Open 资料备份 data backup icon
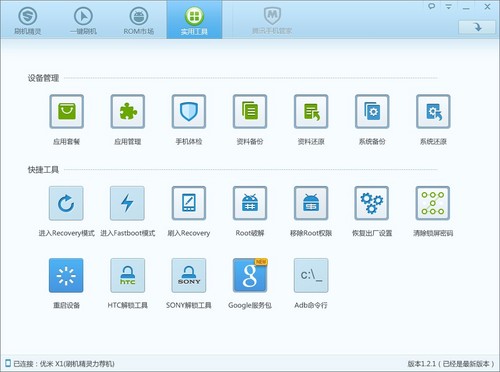This screenshot has width=500, height=372. (x=250, y=111)
